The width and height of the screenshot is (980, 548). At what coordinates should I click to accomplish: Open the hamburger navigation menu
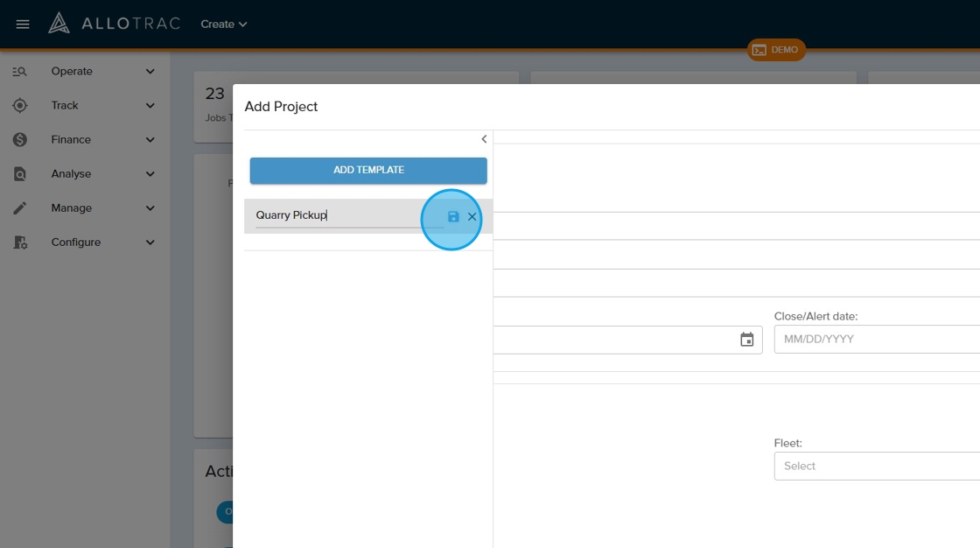pyautogui.click(x=23, y=25)
